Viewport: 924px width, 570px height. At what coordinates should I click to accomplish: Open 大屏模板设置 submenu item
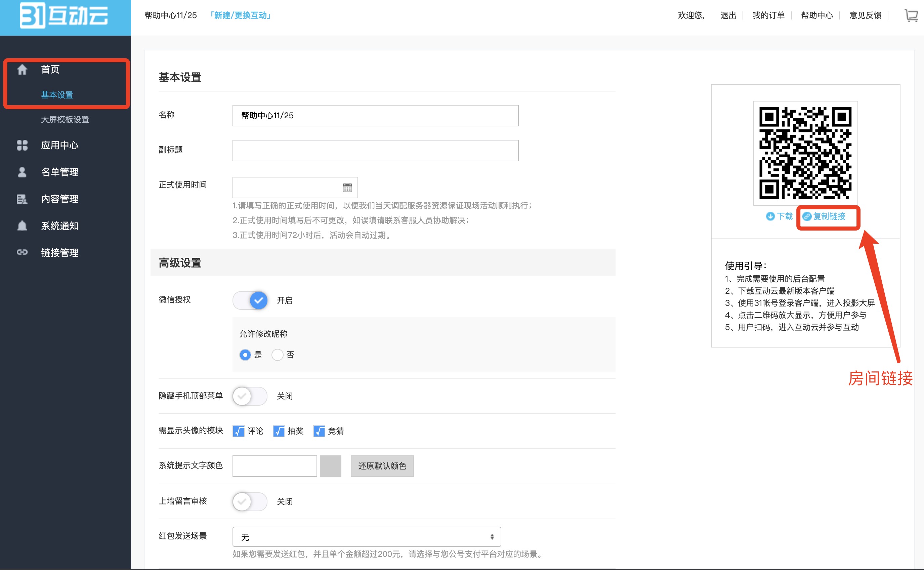(x=65, y=120)
